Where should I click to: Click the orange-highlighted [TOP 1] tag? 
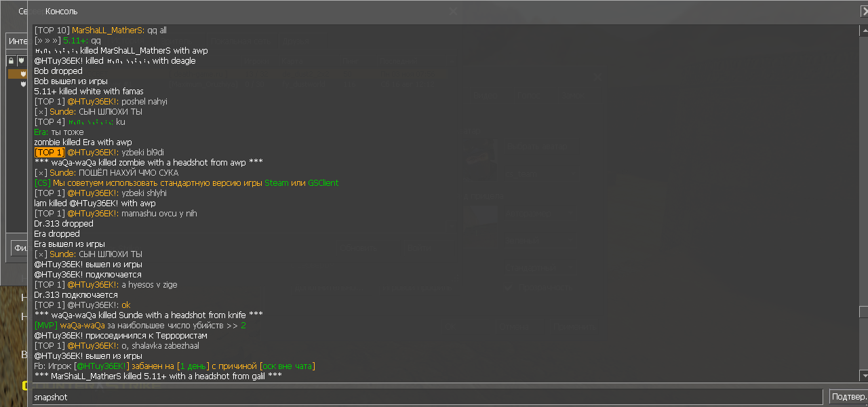pyautogui.click(x=49, y=153)
